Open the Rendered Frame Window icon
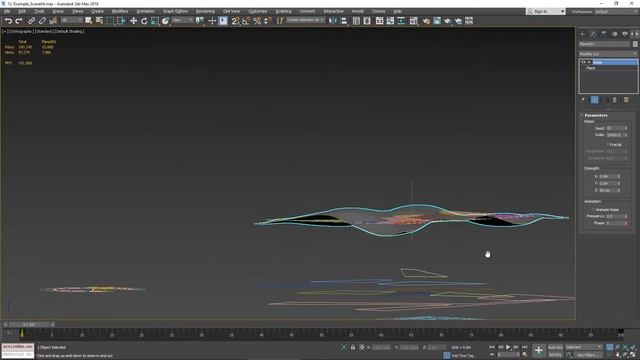The width and height of the screenshot is (640, 360). click(x=437, y=21)
